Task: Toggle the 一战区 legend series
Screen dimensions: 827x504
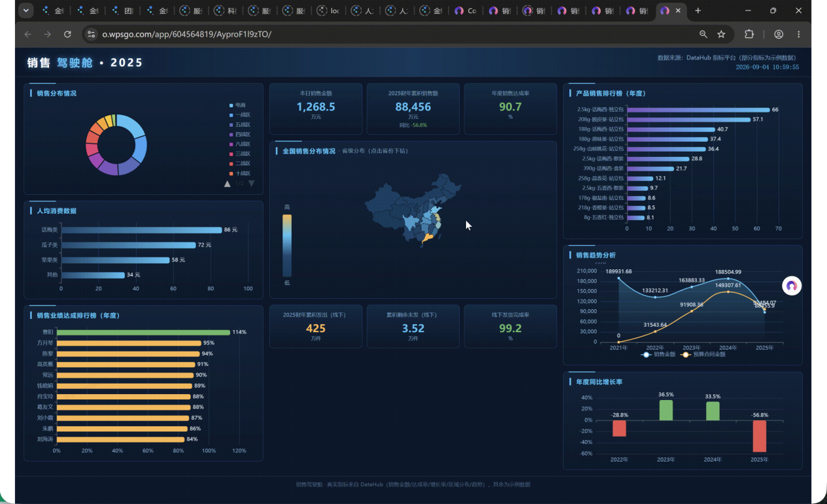Action: click(x=239, y=114)
